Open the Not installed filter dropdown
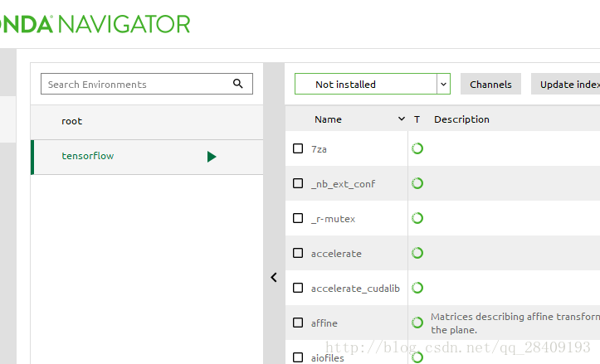 tap(373, 84)
